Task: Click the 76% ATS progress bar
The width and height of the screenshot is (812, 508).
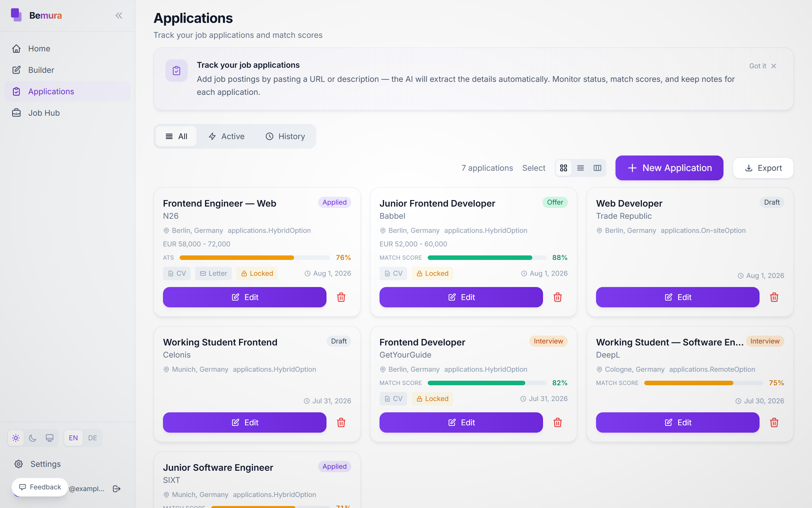Action: 255,258
